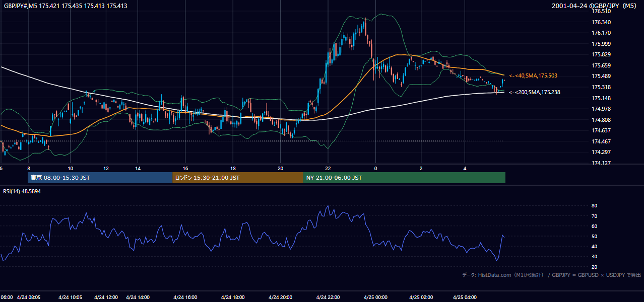Click price axis value 175.999
The image size is (644, 302).
pos(601,44)
